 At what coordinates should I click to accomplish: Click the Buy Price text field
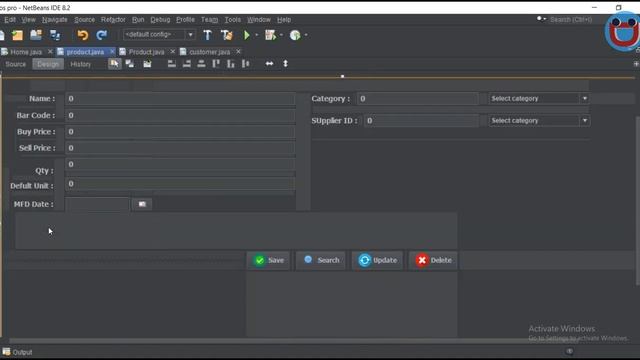pos(180,131)
